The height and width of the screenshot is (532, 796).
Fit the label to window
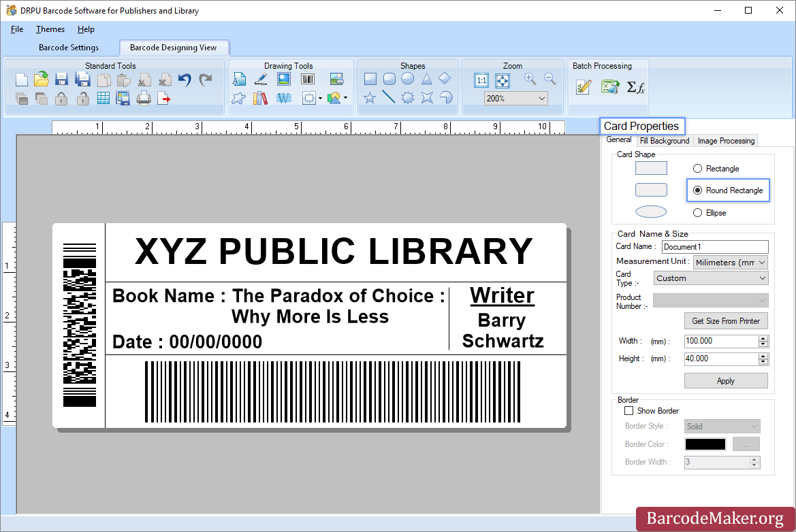coord(503,80)
